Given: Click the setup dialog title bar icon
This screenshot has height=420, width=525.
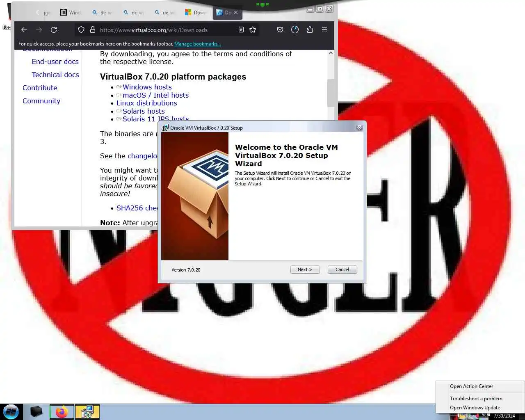Looking at the screenshot, I should click(165, 128).
